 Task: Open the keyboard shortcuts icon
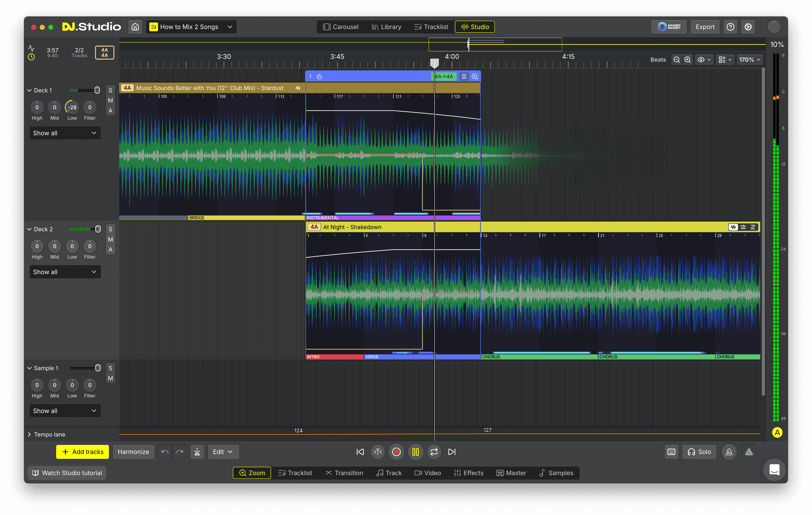[671, 452]
